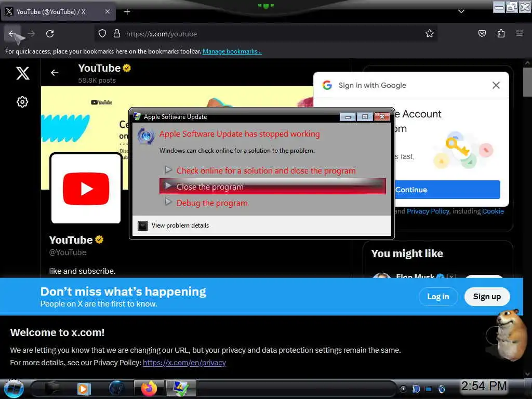Viewport: 532px width, 399px height.
Task: Click the verified badge by YouTube profile name
Action: coord(99,240)
